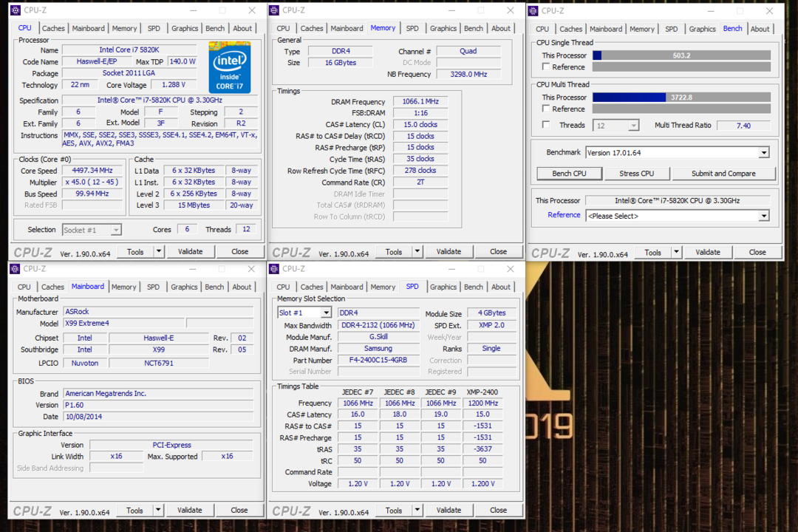
Task: Switch to Caches tab in CPU window
Action: [x=53, y=29]
